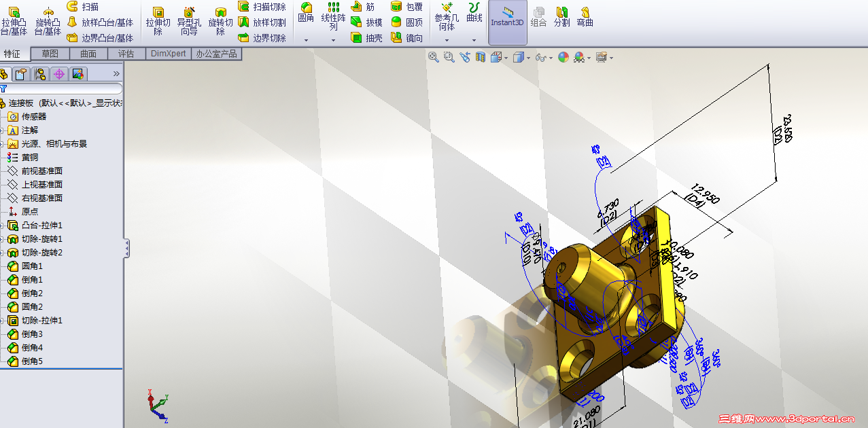The width and height of the screenshot is (868, 428).
Task: Click the 扫描切除 swept cut tool
Action: 262,6
